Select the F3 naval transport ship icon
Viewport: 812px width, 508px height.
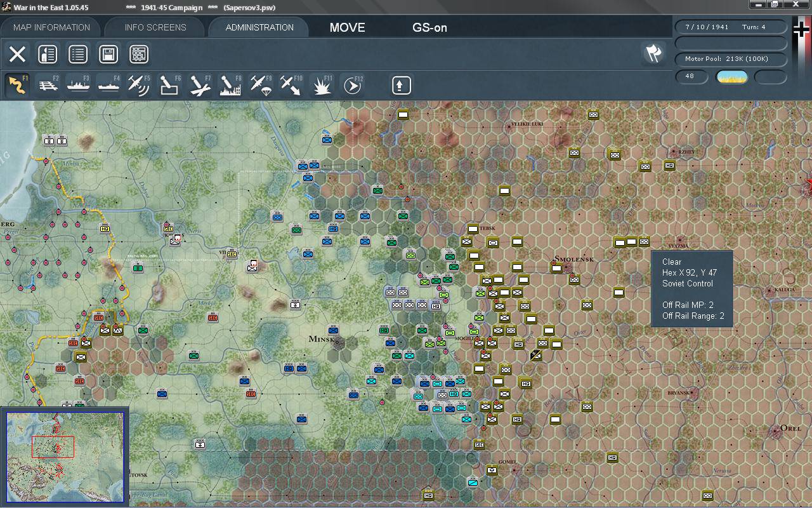coord(78,85)
